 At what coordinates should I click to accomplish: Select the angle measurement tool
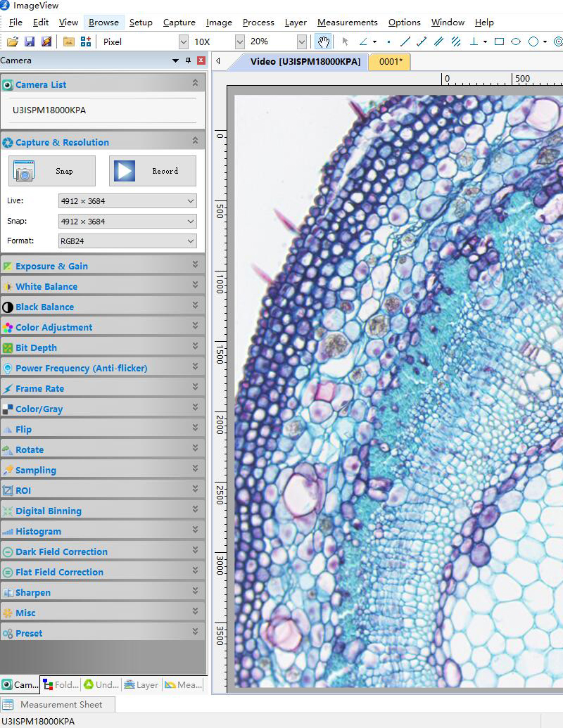363,41
